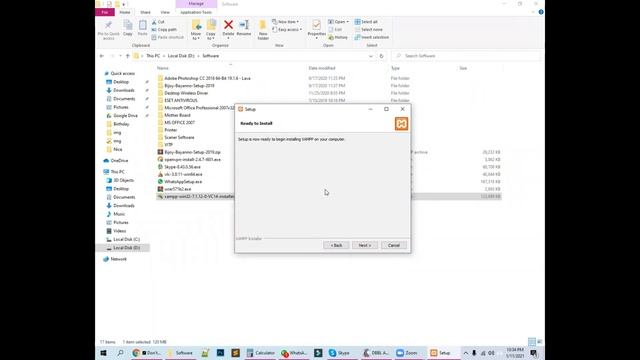Click Copy path in Clipboard group

click(x=164, y=29)
